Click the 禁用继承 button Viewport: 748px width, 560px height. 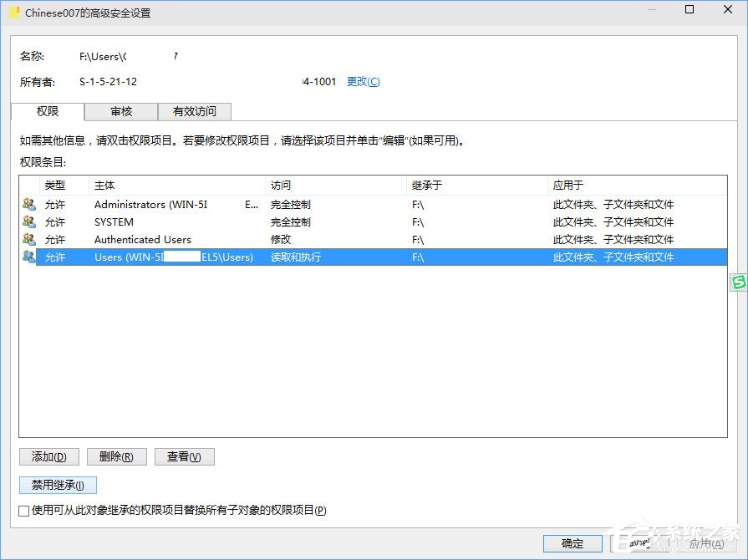[x=57, y=485]
